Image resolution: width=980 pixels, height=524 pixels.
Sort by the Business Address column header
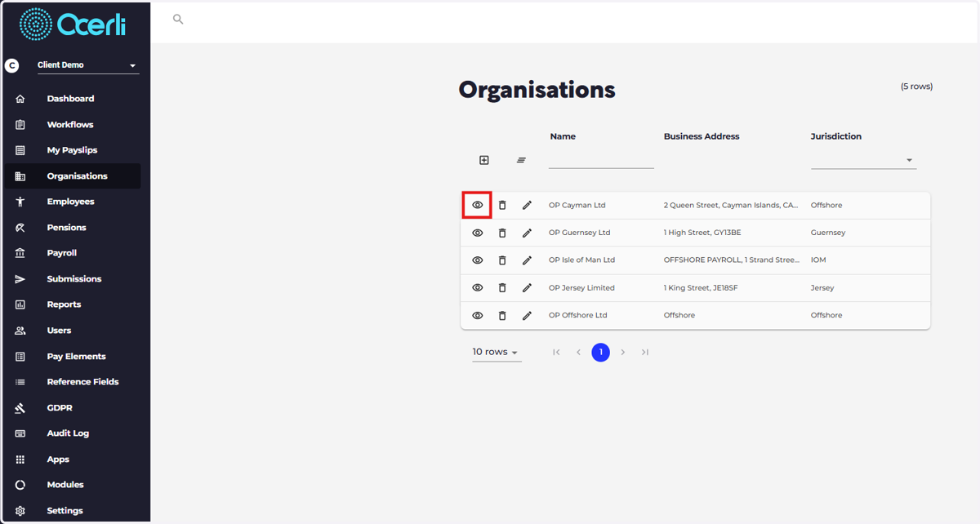click(x=702, y=136)
